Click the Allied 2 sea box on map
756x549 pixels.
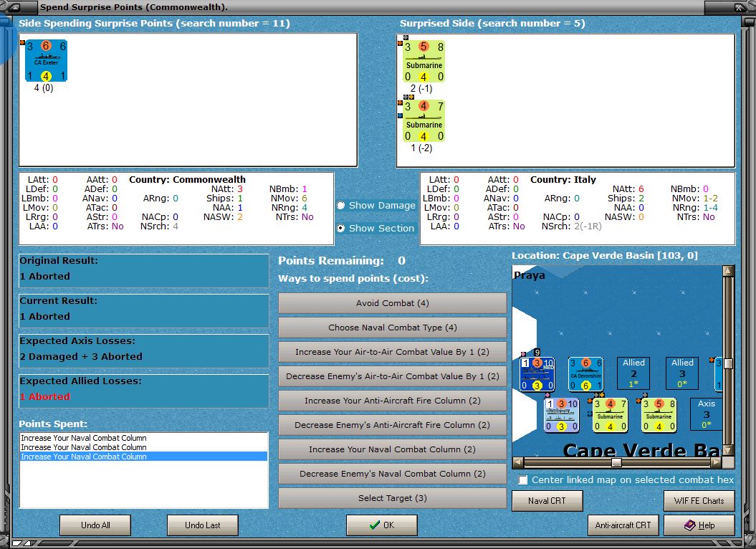[633, 373]
